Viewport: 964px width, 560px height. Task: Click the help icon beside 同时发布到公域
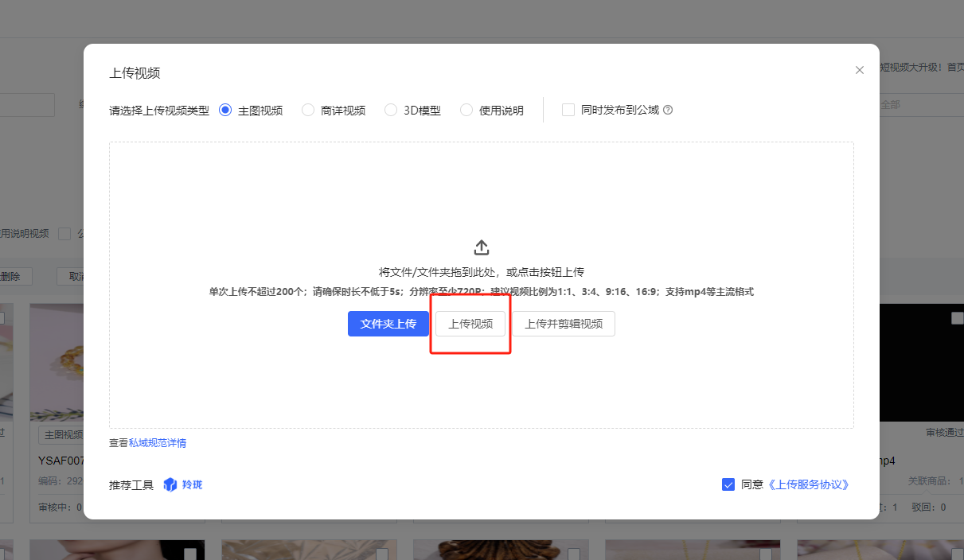[668, 111]
